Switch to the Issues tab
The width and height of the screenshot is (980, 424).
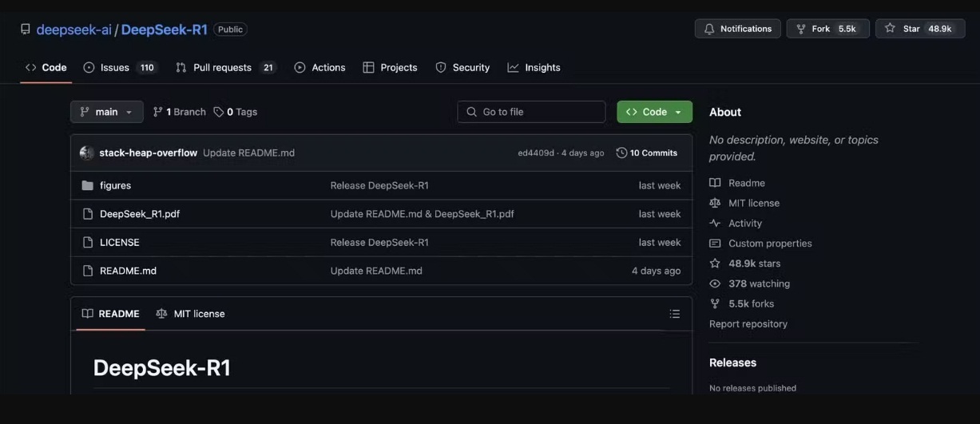coord(120,68)
